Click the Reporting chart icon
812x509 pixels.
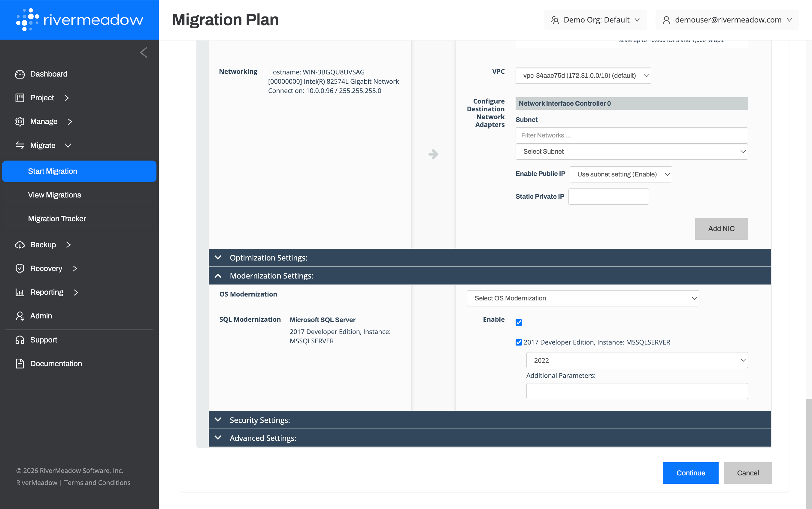coord(20,292)
